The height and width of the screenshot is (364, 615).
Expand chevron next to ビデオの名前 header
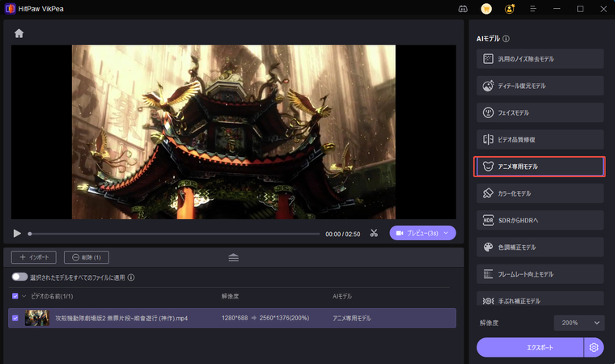pyautogui.click(x=24, y=296)
